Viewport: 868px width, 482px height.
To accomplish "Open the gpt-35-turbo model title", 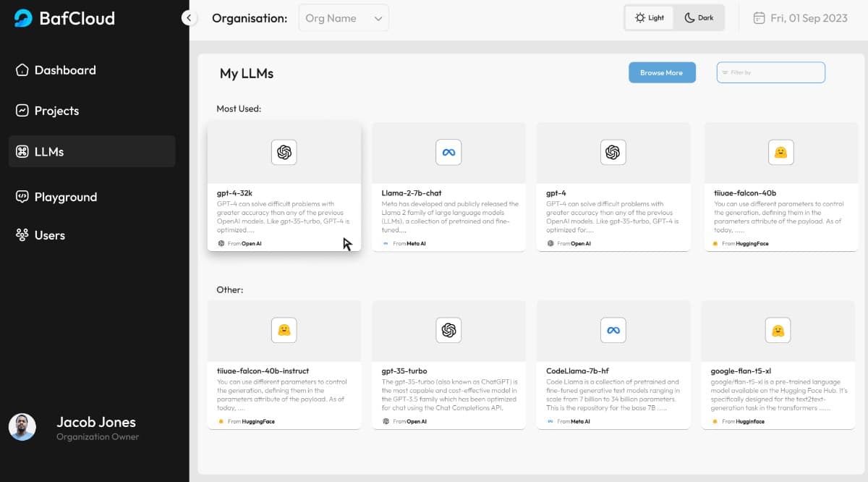I will tap(404, 371).
